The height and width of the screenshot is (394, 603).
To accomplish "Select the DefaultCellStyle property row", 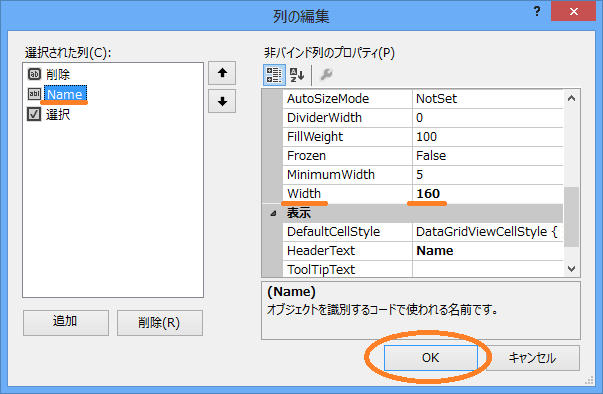I will pyautogui.click(x=412, y=232).
